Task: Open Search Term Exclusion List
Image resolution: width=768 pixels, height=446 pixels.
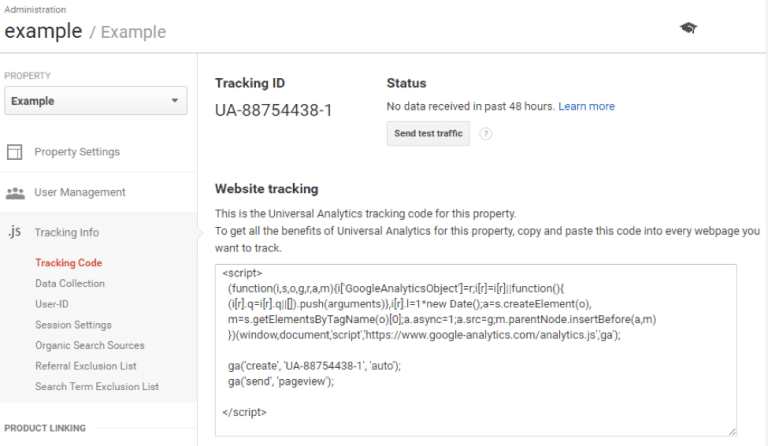Action: [x=97, y=386]
